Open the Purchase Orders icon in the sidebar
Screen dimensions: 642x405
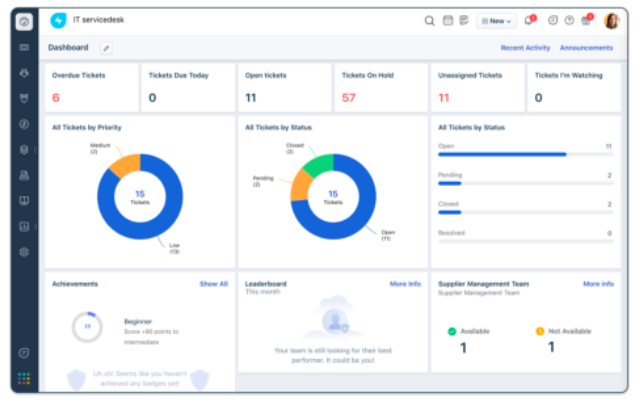[24, 175]
